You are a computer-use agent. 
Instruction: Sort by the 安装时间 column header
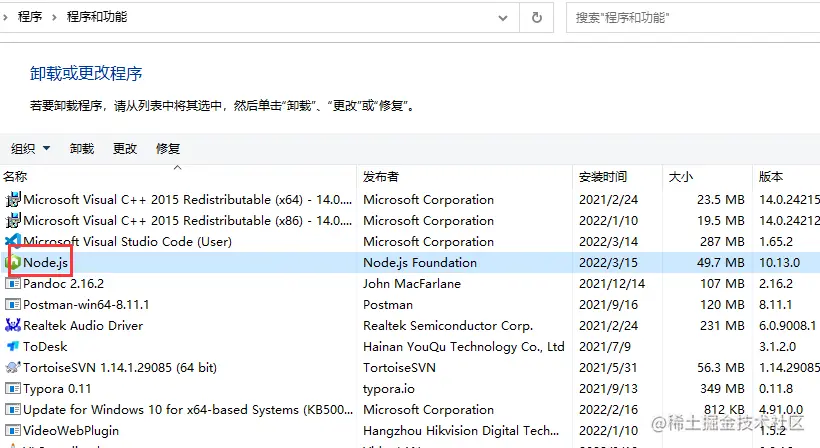click(603, 177)
